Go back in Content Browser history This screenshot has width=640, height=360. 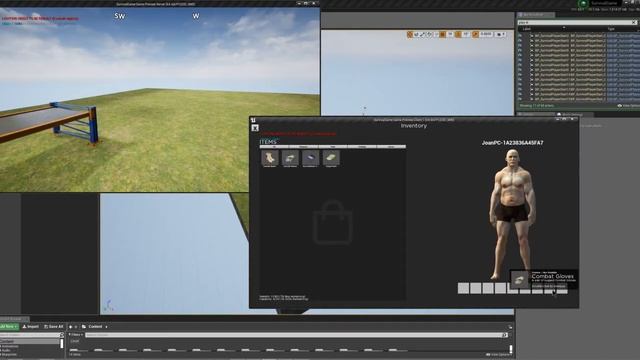(x=71, y=327)
